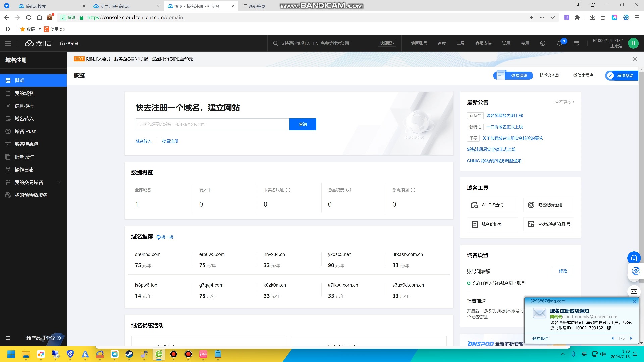Open 查找域名所在账号 tool
The width and height of the screenshot is (644, 362).
(548, 224)
